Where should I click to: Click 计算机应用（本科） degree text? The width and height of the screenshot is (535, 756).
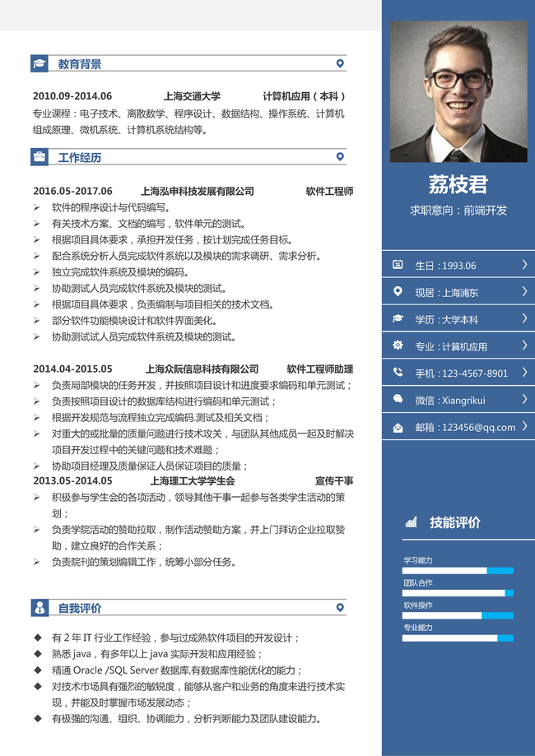(305, 96)
